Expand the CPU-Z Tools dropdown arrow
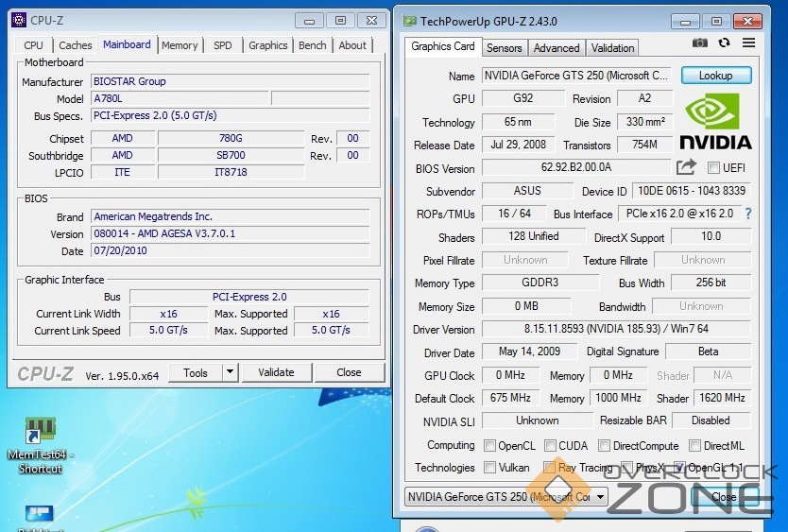Screen dimensions: 788x532 [230, 372]
